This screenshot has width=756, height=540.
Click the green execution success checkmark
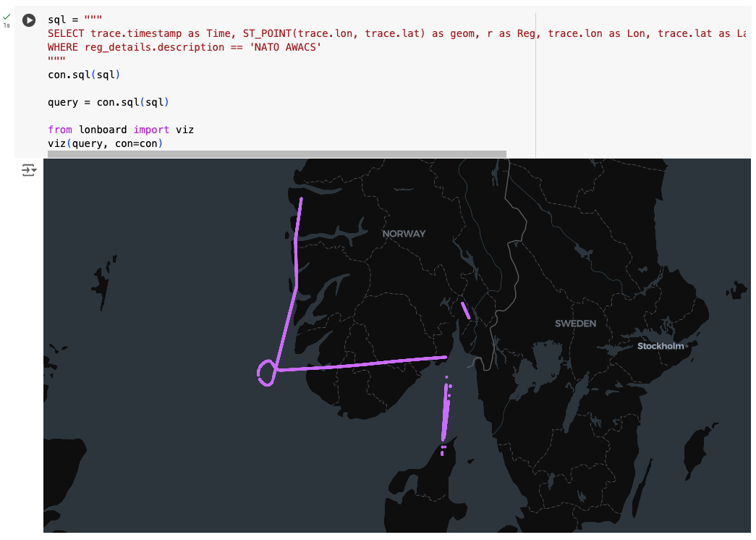click(x=7, y=16)
